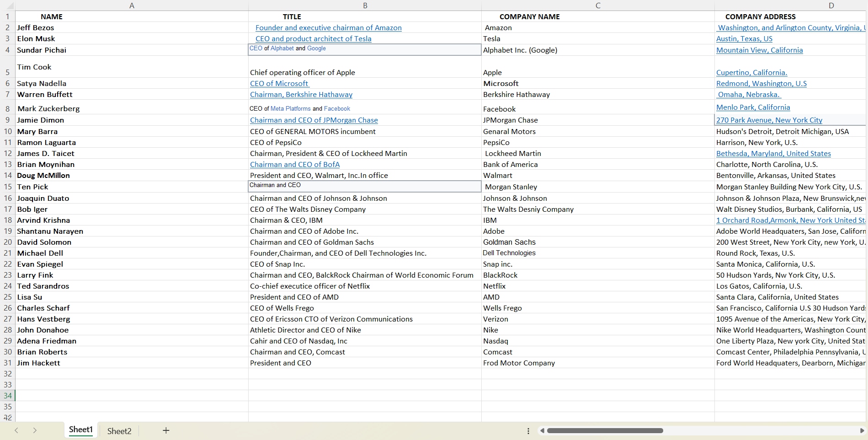Click the 'Facebook' link in title column
The image size is (868, 440).
[337, 109]
